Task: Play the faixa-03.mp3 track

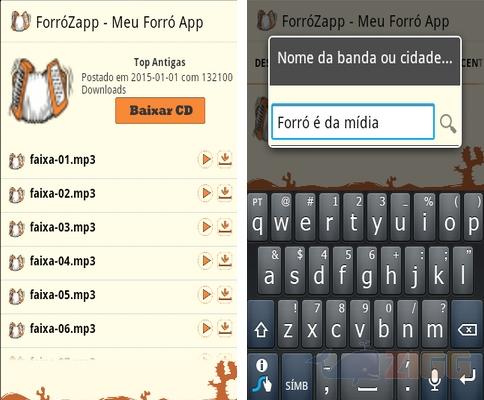Action: coord(206,227)
